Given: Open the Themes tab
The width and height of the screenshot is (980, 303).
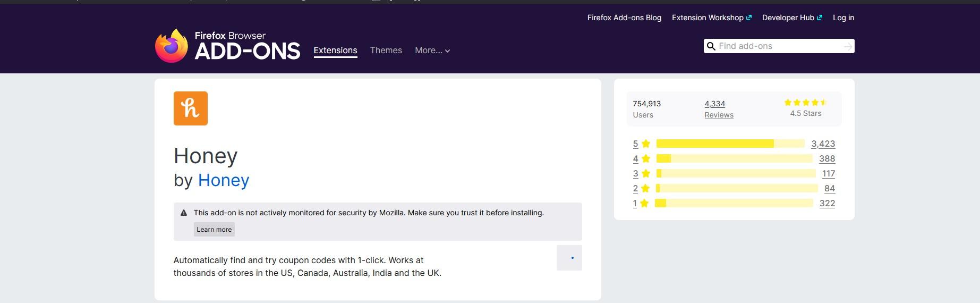Looking at the screenshot, I should pyautogui.click(x=386, y=50).
